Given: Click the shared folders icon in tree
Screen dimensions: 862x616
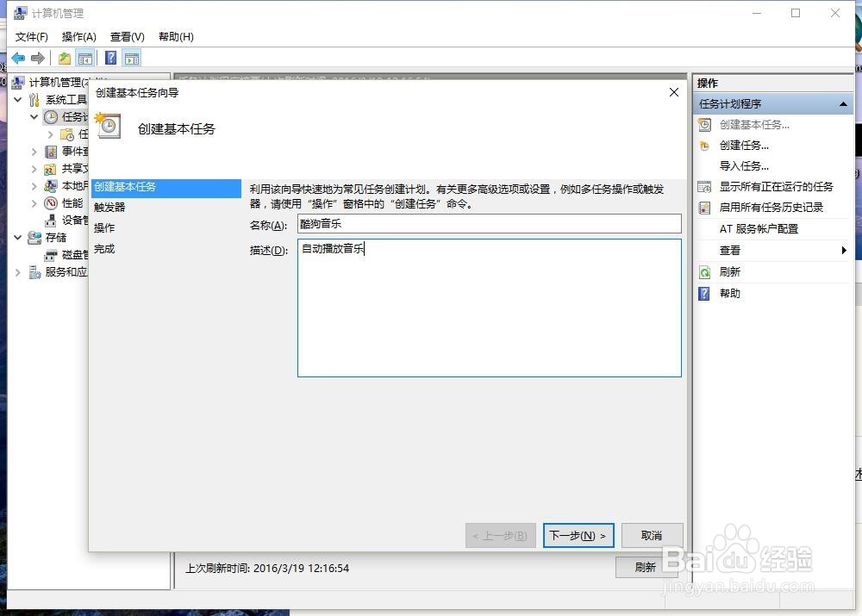Looking at the screenshot, I should pyautogui.click(x=51, y=169).
